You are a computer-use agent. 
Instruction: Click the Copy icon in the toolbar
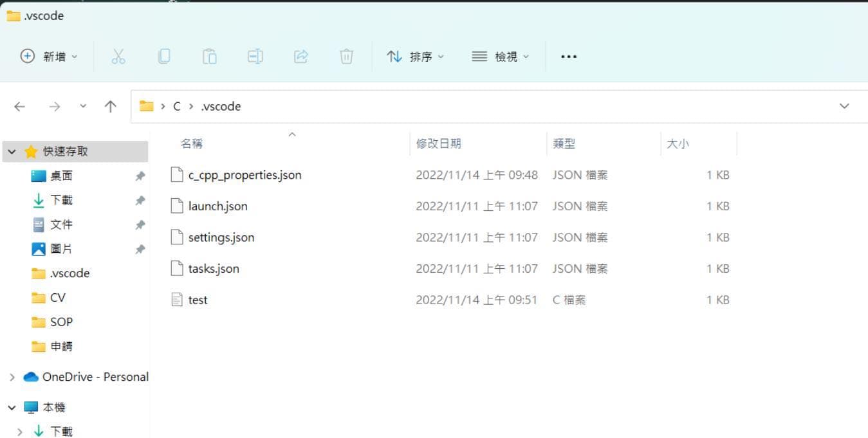pos(164,56)
